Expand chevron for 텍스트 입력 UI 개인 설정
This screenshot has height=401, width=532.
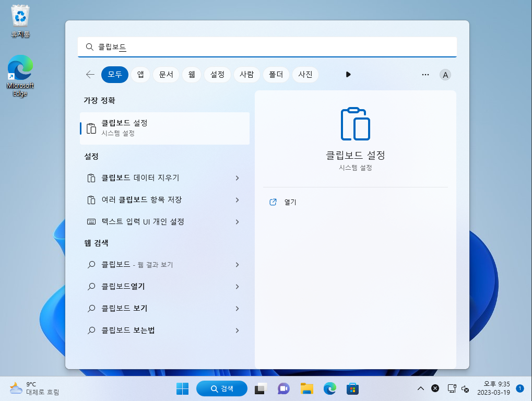[x=237, y=222]
